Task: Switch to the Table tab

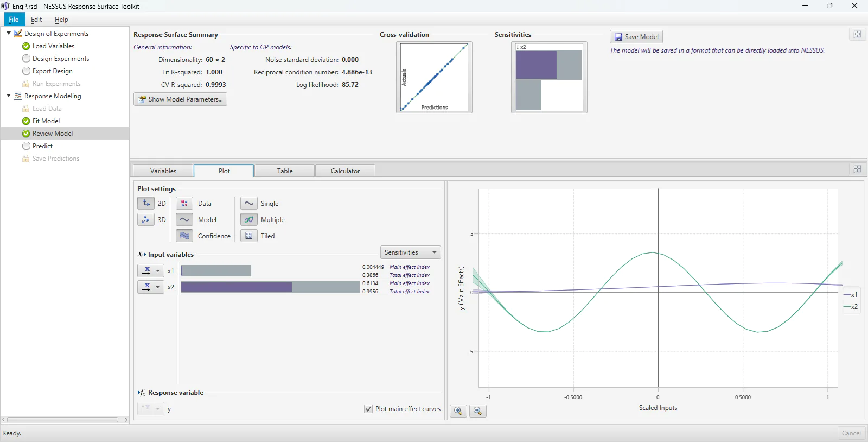Action: pyautogui.click(x=285, y=171)
